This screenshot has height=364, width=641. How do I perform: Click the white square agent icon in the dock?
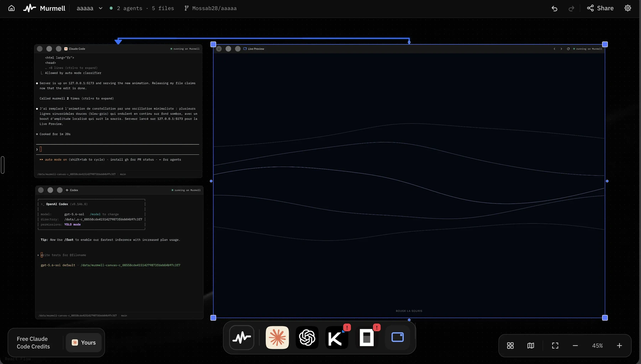tap(366, 337)
